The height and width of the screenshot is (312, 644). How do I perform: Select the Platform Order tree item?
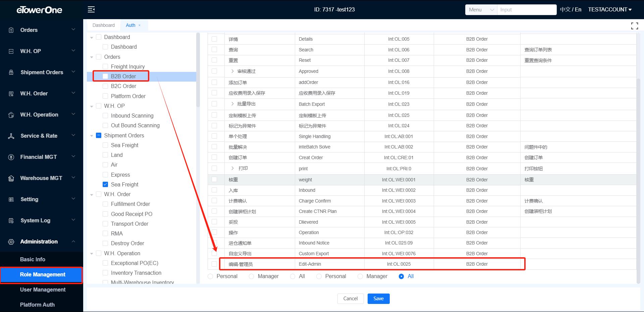(x=128, y=96)
